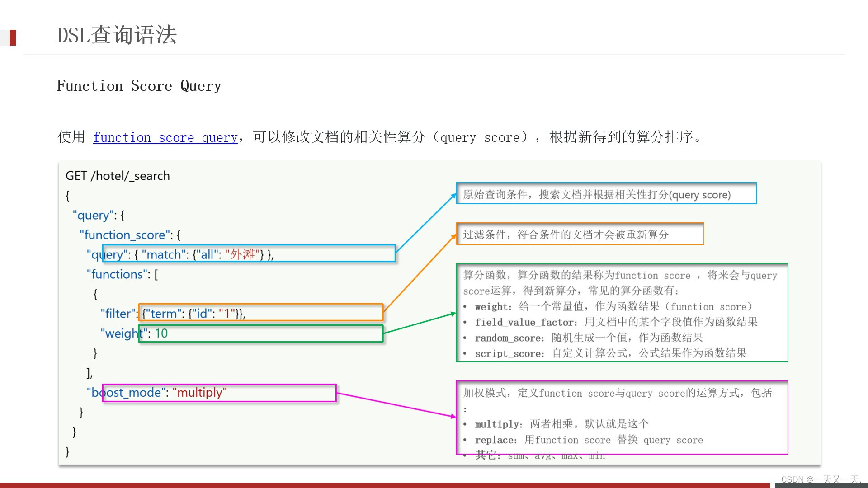Select the green weight: 10 code box
Screen dimensions: 868x488
click(261, 333)
